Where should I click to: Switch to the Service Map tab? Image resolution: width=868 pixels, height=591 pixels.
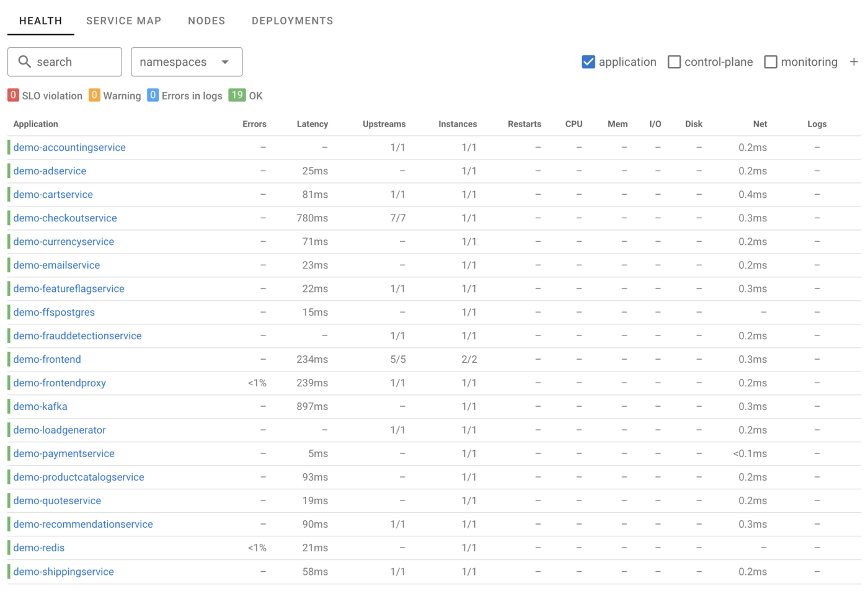123,21
